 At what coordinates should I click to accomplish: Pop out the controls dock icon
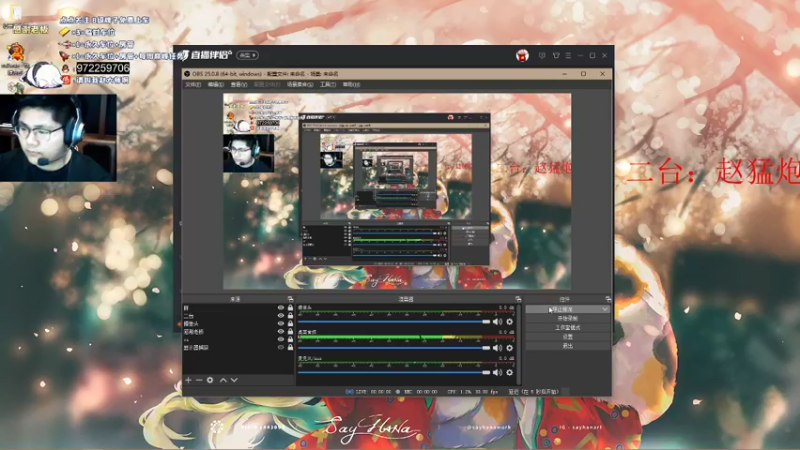608,299
